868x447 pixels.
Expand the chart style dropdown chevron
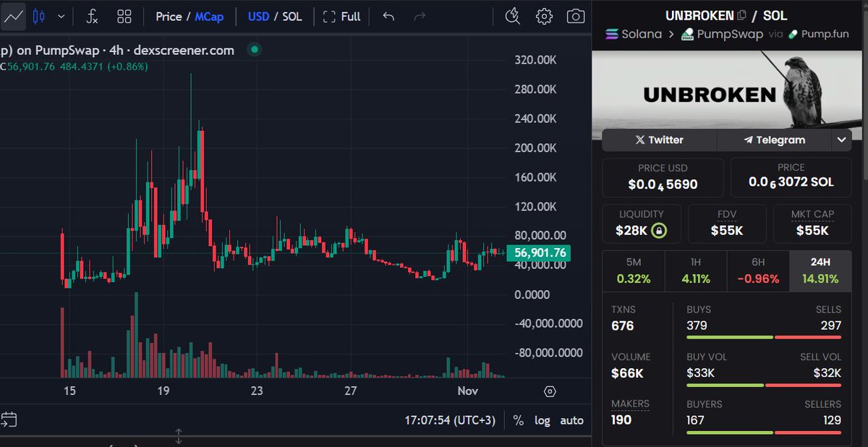[61, 16]
